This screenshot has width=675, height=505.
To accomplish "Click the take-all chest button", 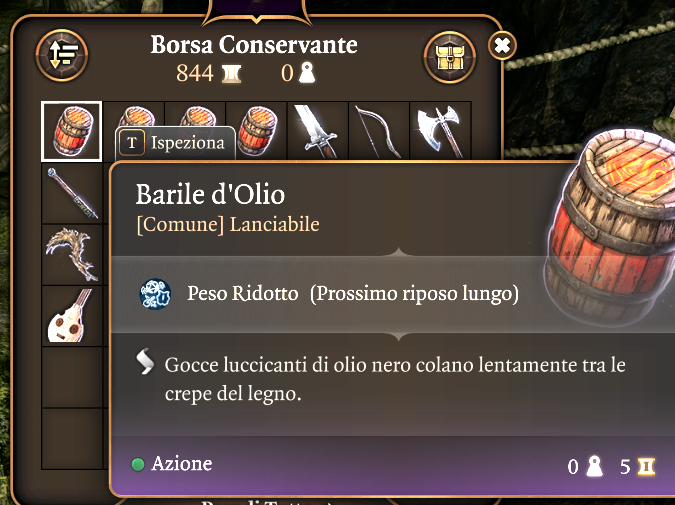I will pos(449,56).
